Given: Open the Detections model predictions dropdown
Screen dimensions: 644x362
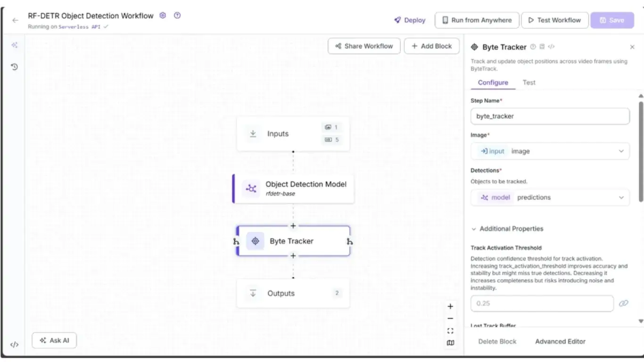Looking at the screenshot, I should click(550, 197).
